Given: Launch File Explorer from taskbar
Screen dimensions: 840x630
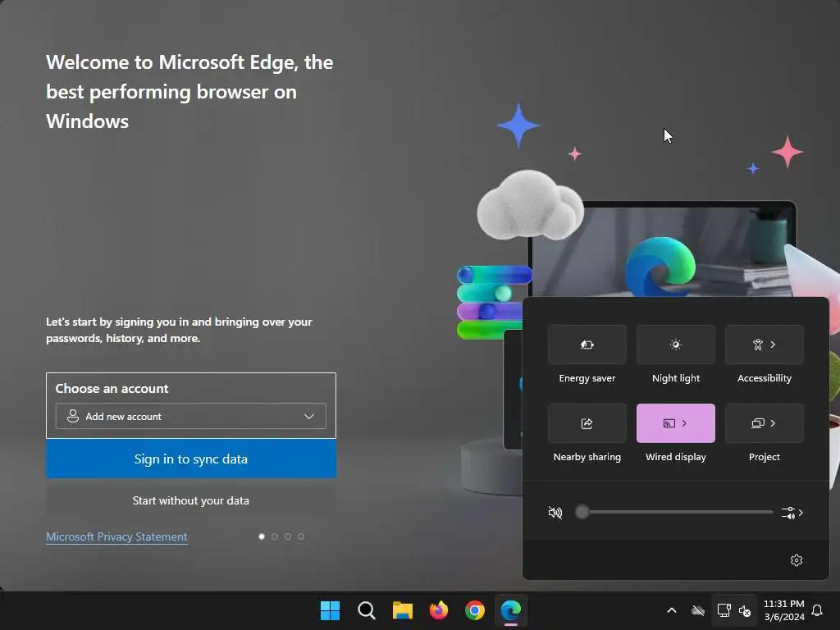Looking at the screenshot, I should (402, 610).
